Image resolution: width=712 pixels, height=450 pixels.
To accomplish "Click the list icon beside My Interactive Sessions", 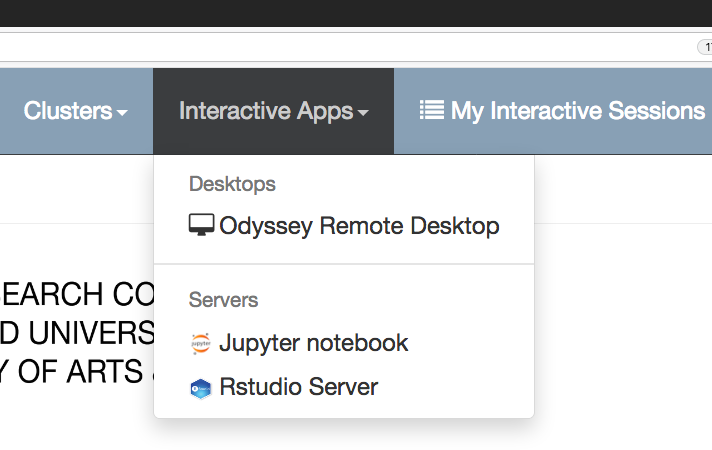I will click(431, 110).
